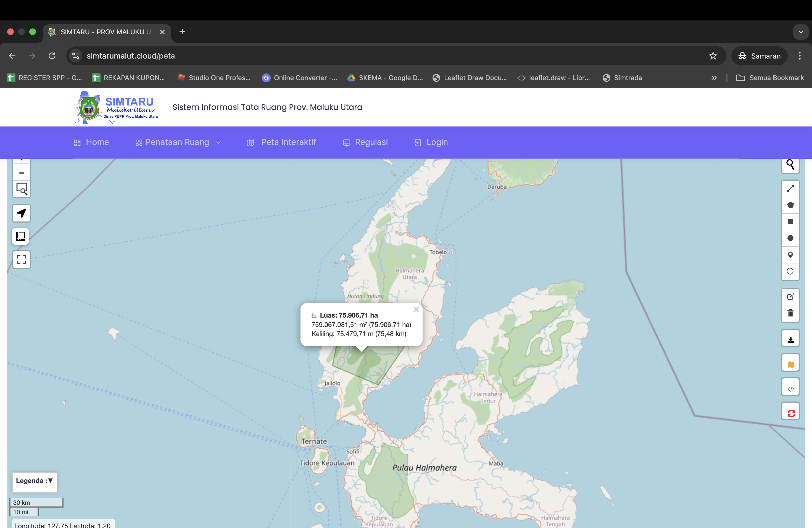Click the delete layers trash icon
This screenshot has height=528, width=812.
click(790, 313)
